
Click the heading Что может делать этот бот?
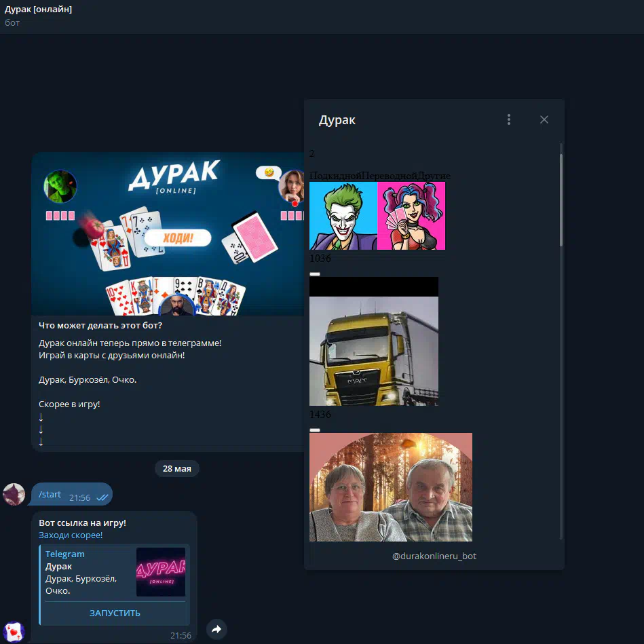click(x=100, y=325)
